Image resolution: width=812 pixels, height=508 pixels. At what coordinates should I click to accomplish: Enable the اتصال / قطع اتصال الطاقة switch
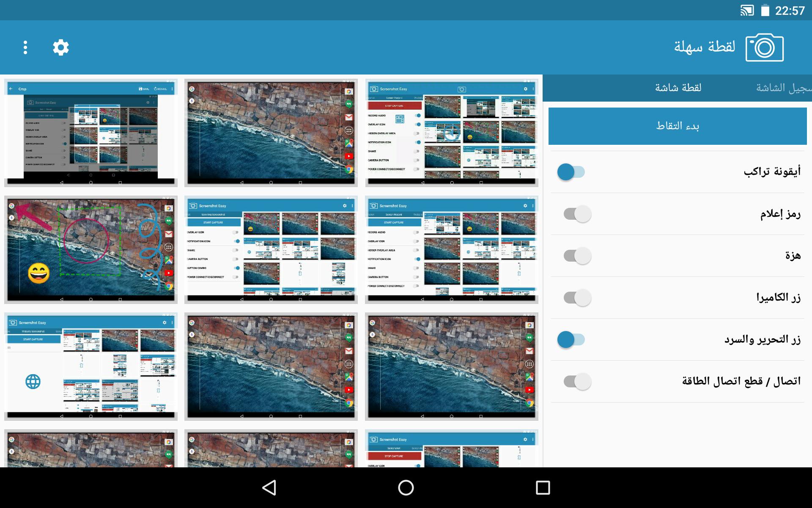click(x=577, y=381)
